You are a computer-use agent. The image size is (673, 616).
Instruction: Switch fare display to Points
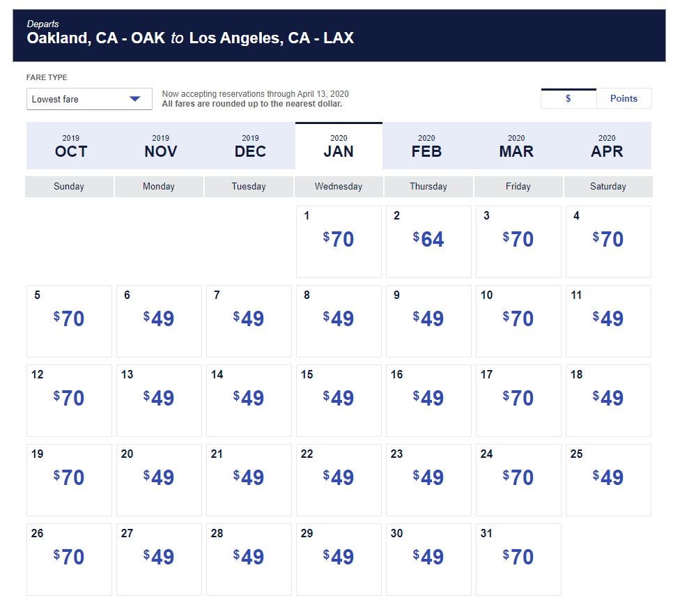click(624, 98)
